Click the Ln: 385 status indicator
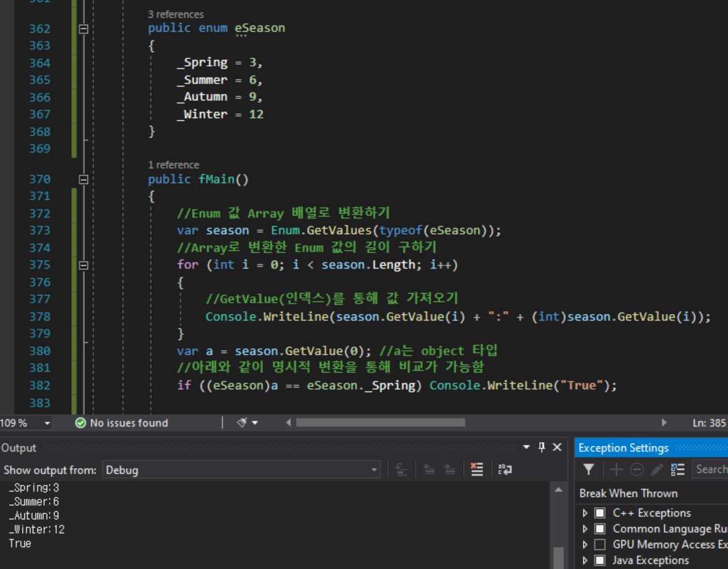The width and height of the screenshot is (728, 569). pyautogui.click(x=709, y=423)
